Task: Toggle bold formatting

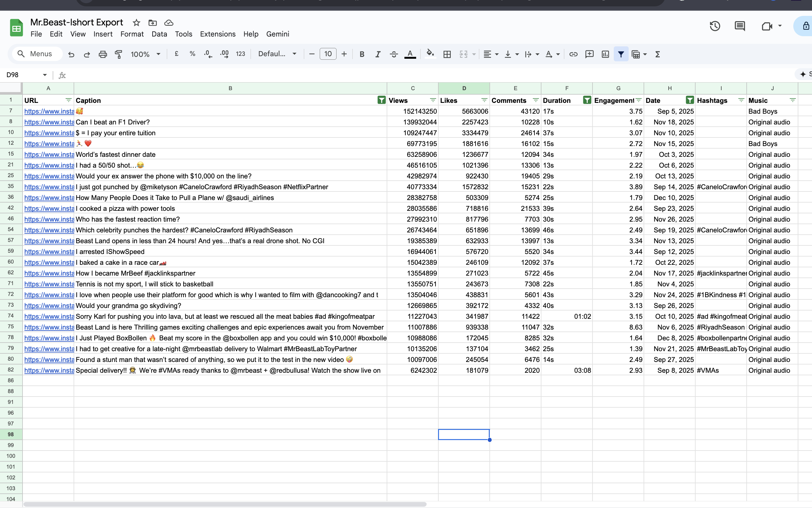Action: (x=362, y=54)
